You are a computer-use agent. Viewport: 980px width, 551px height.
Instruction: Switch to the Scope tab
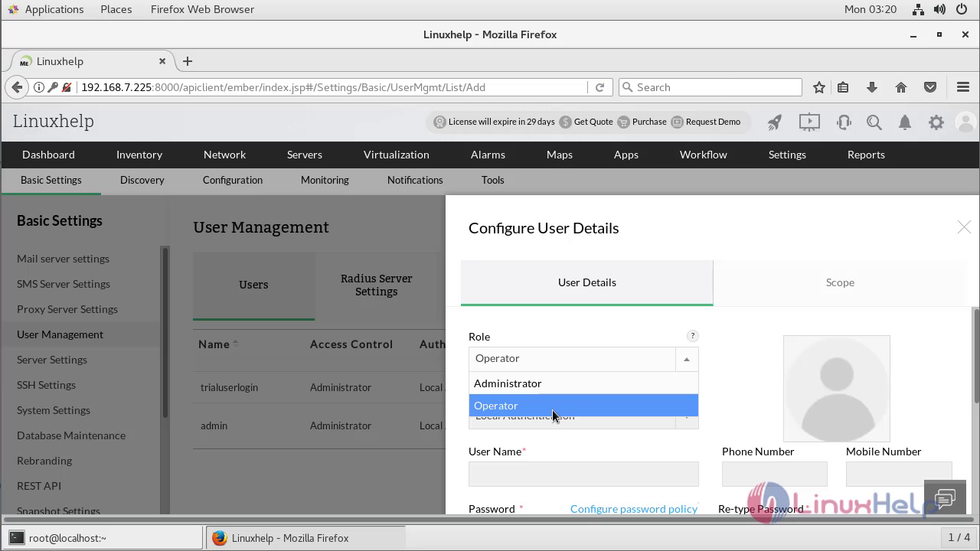click(x=840, y=282)
